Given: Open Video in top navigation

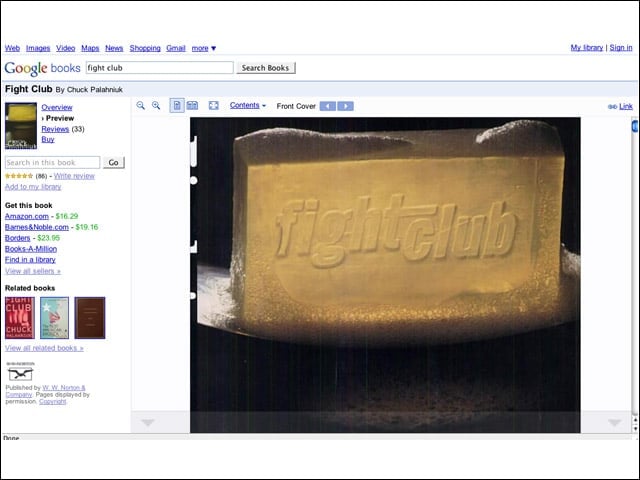Looking at the screenshot, I should [x=66, y=48].
